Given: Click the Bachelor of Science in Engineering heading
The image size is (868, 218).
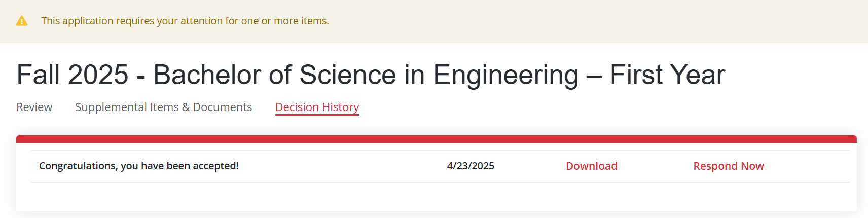Looking at the screenshot, I should point(371,75).
